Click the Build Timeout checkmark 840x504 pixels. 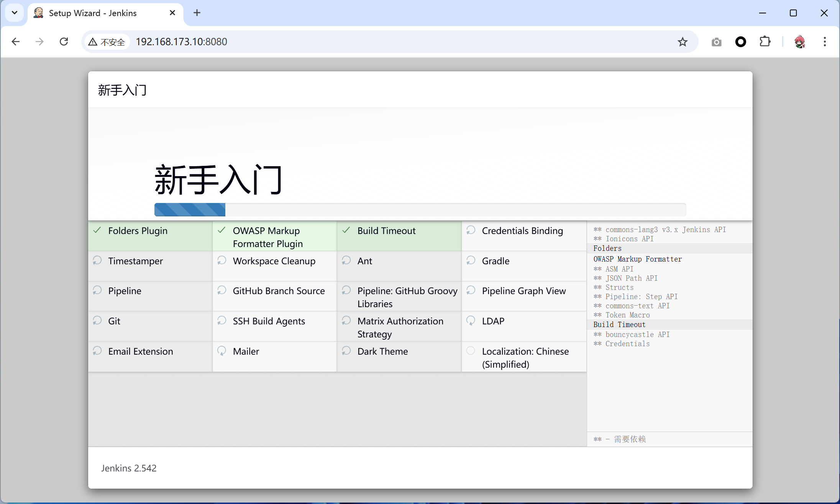[346, 230]
